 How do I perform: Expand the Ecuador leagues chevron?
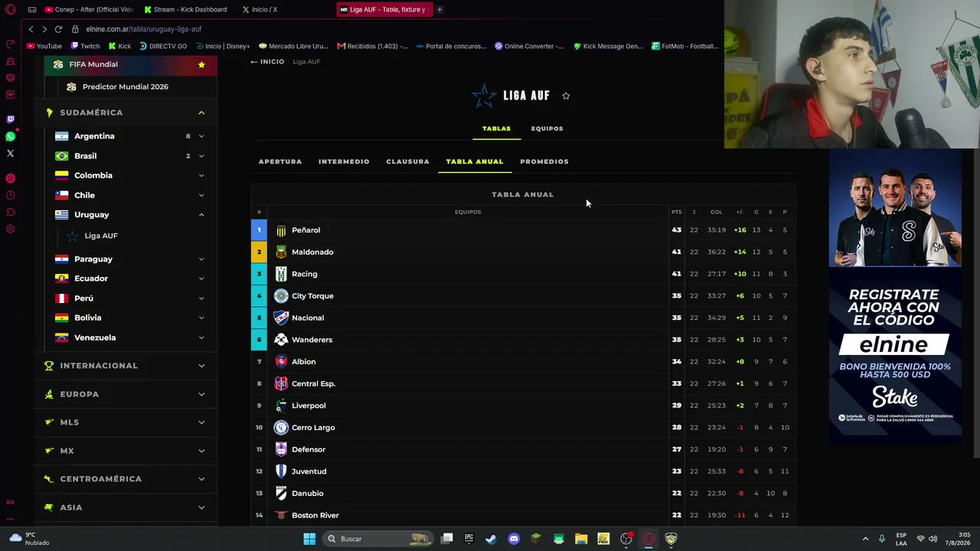tap(201, 279)
